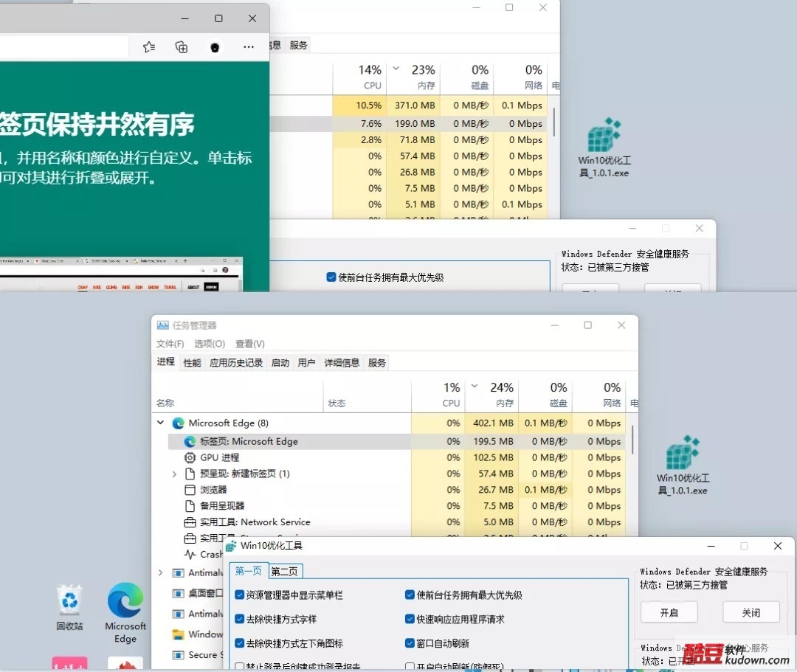
Task: Toggle 使前台任务拥有最大优先级 under the 14% CPU Task Manager
Action: [x=331, y=277]
